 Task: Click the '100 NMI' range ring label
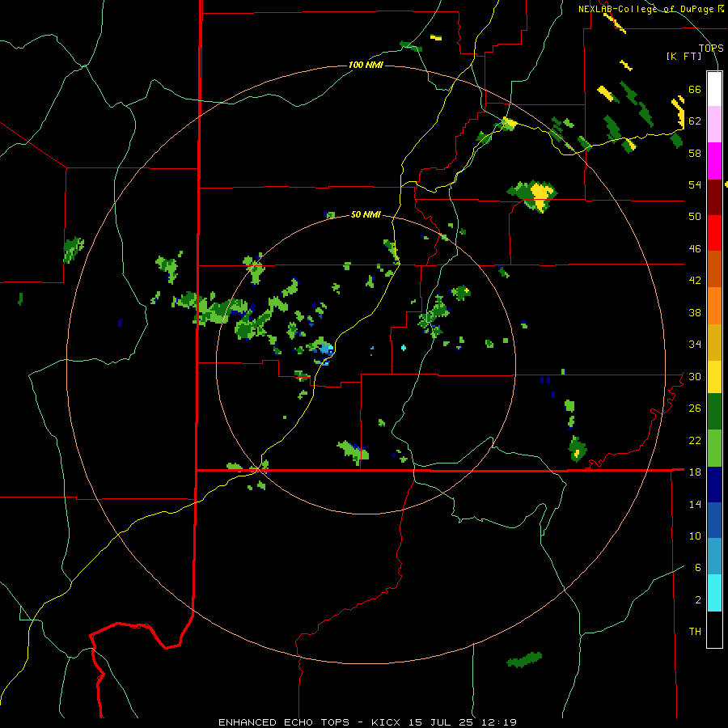click(366, 65)
